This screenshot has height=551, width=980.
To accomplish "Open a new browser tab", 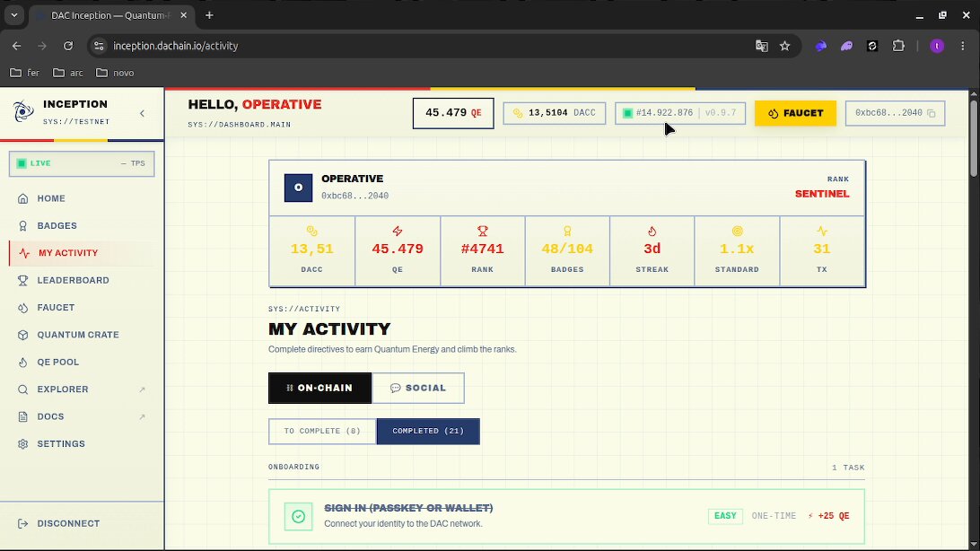I will pos(209,15).
